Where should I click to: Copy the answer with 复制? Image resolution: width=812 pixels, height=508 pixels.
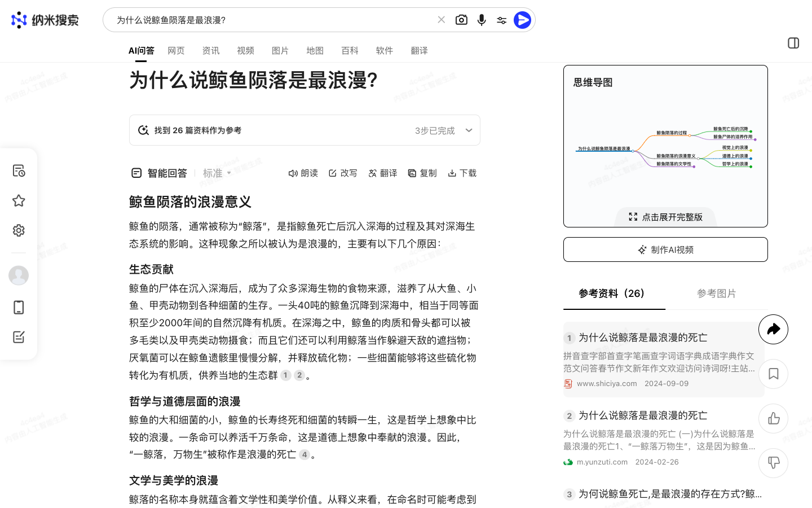(x=422, y=173)
